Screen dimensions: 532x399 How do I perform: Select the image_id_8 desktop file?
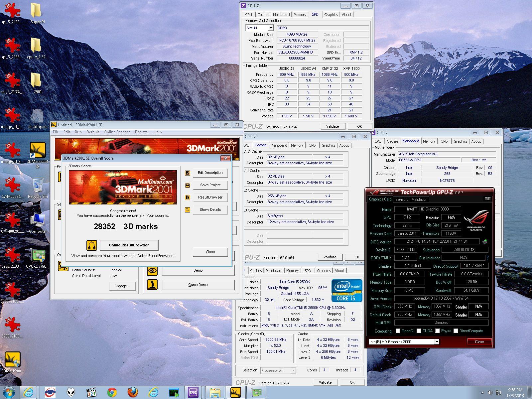(12, 153)
